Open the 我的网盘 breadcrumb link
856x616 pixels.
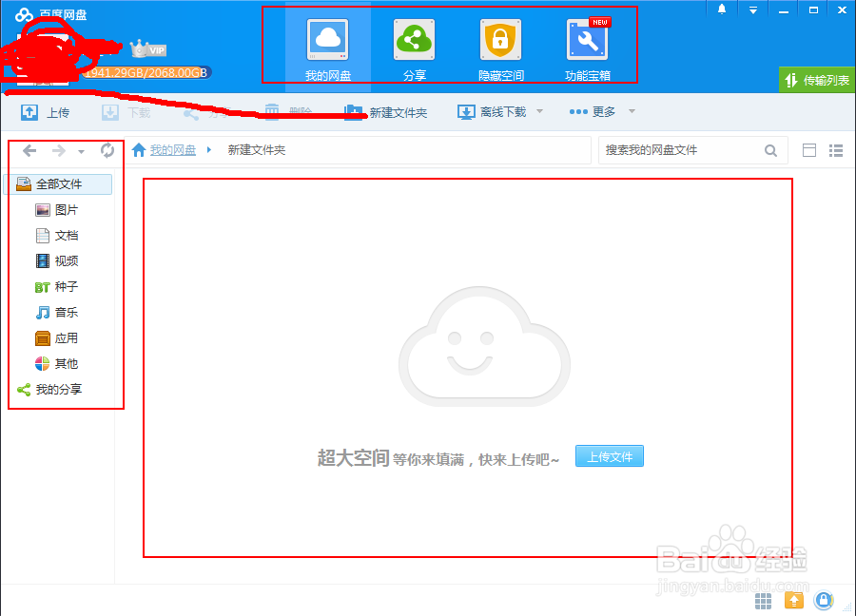[x=173, y=150]
